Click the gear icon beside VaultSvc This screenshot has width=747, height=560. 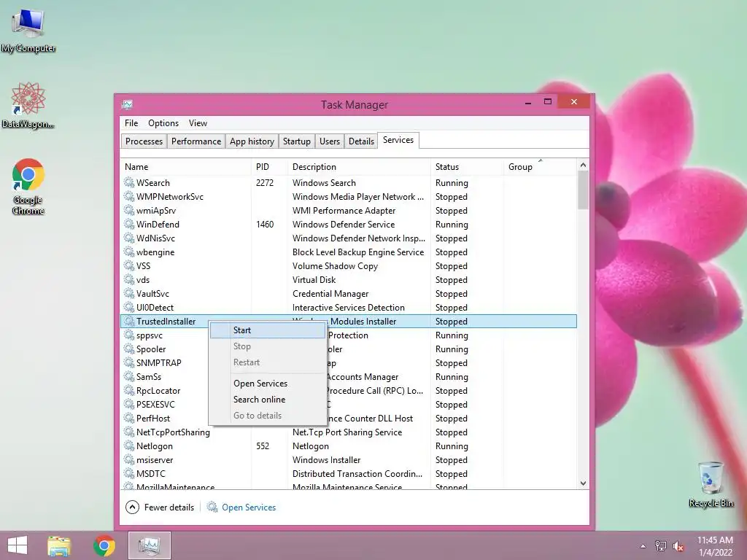coord(129,293)
